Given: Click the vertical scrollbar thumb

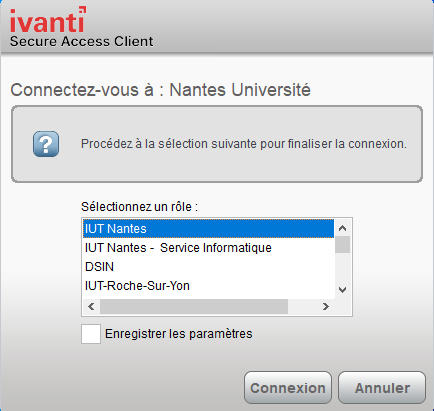Looking at the screenshot, I should 343,245.
